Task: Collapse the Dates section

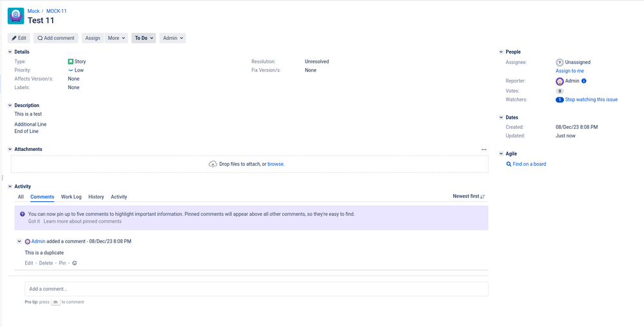Action: (x=501, y=117)
